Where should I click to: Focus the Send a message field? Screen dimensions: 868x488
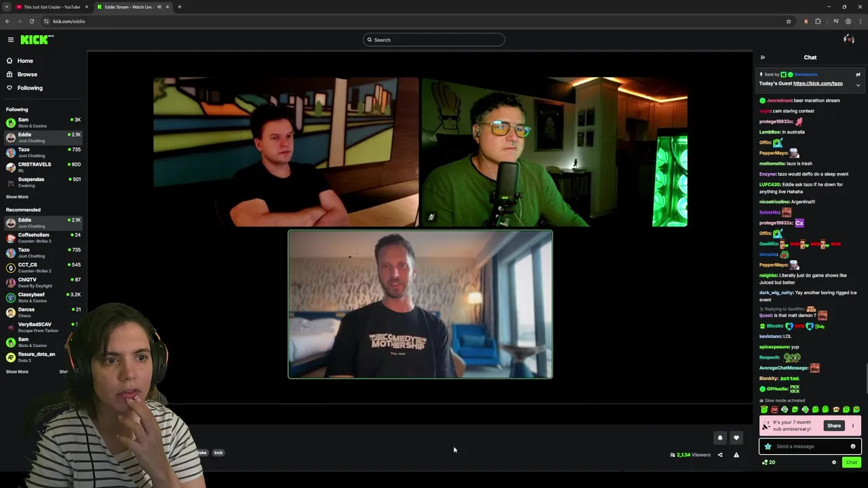coord(810,447)
